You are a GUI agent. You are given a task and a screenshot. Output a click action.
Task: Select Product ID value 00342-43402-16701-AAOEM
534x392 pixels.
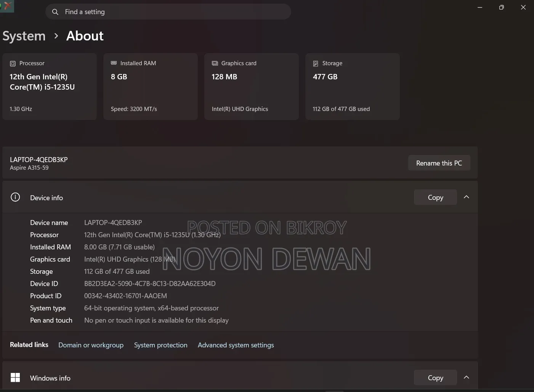pyautogui.click(x=125, y=296)
